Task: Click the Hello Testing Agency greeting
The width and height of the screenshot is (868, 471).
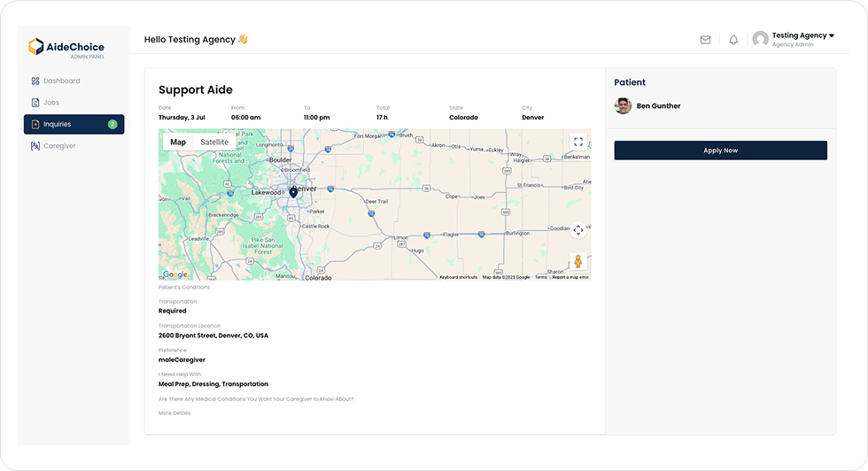Action: point(196,39)
